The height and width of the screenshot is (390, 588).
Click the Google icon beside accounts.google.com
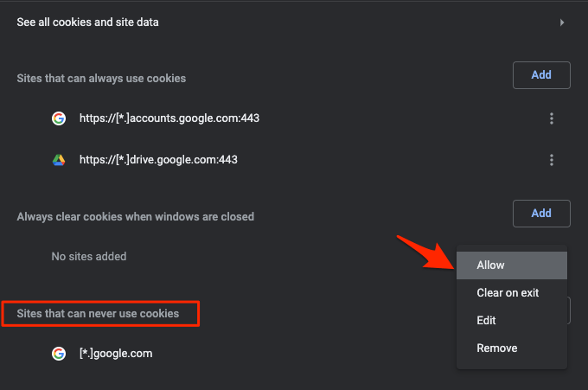(59, 118)
